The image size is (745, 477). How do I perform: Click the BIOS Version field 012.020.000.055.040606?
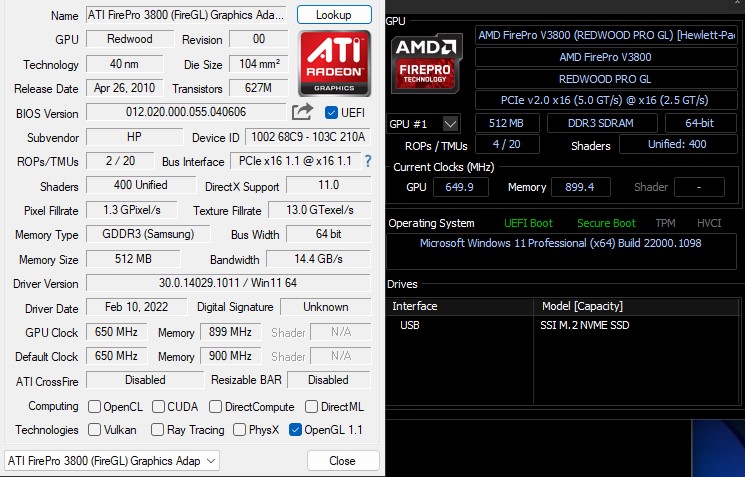[186, 112]
